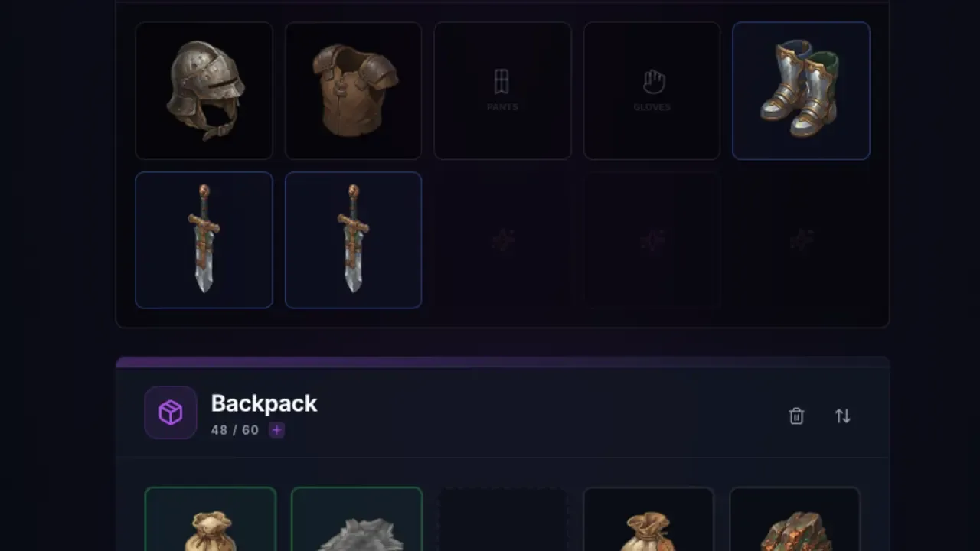
Task: Select the first equipped sword
Action: pos(204,240)
